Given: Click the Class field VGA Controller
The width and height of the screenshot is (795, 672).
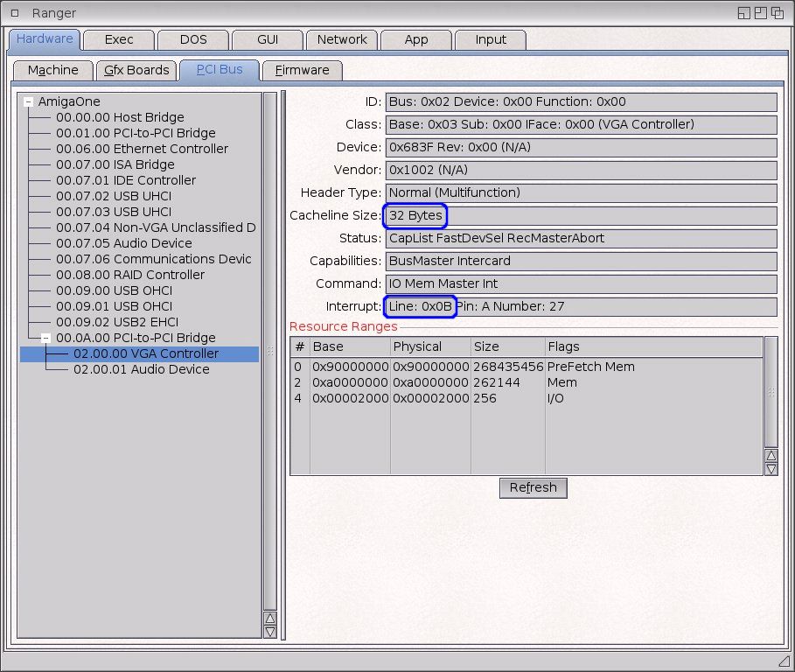Looking at the screenshot, I should coord(581,124).
